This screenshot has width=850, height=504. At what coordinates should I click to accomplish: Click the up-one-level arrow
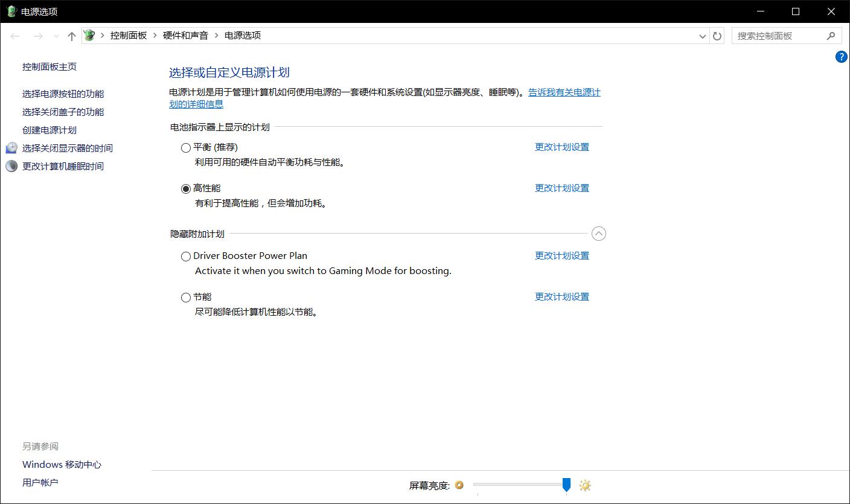click(71, 36)
